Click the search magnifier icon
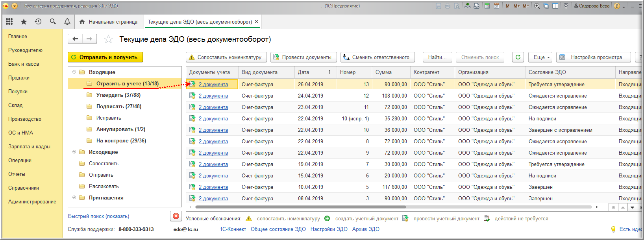 53,22
